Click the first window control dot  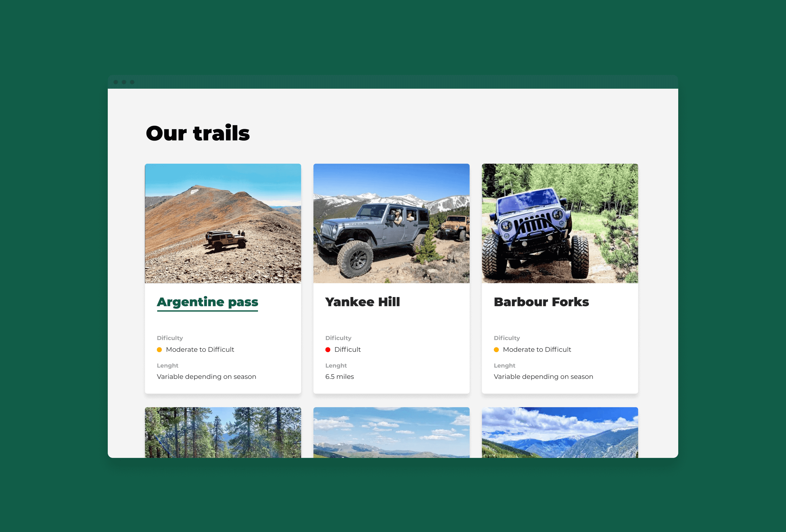(116, 82)
